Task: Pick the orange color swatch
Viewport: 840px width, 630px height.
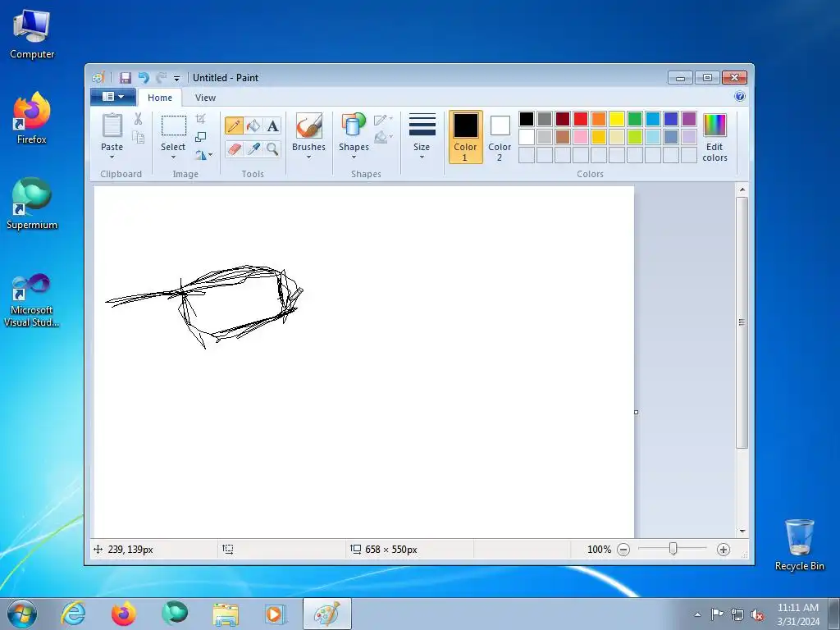Action: 599,119
